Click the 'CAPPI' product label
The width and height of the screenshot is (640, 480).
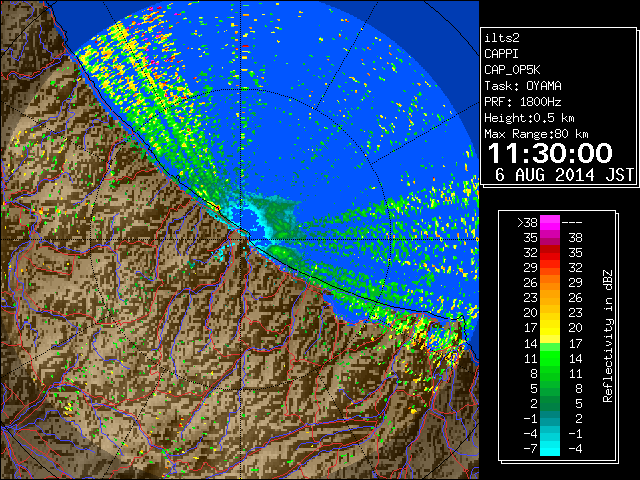click(501, 54)
